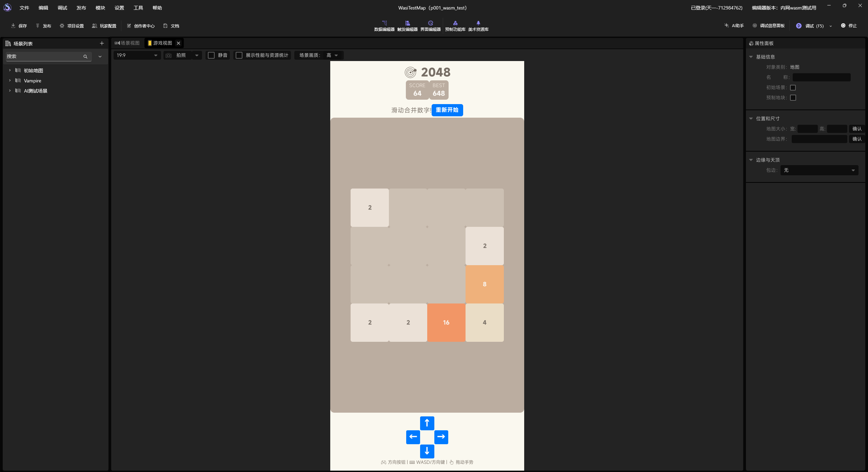The image size is (868, 472).
Task: Open the 数据编辑器 data editor icon
Action: tap(384, 23)
